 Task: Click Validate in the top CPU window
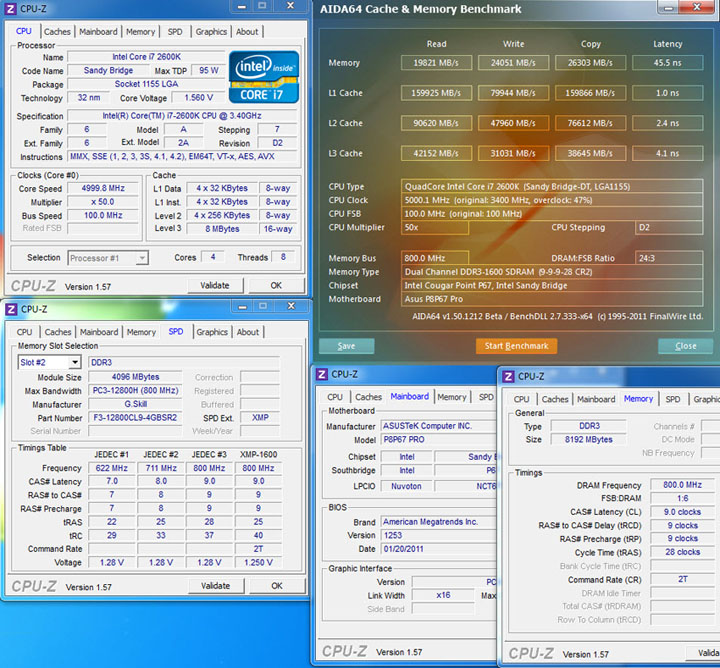click(214, 286)
